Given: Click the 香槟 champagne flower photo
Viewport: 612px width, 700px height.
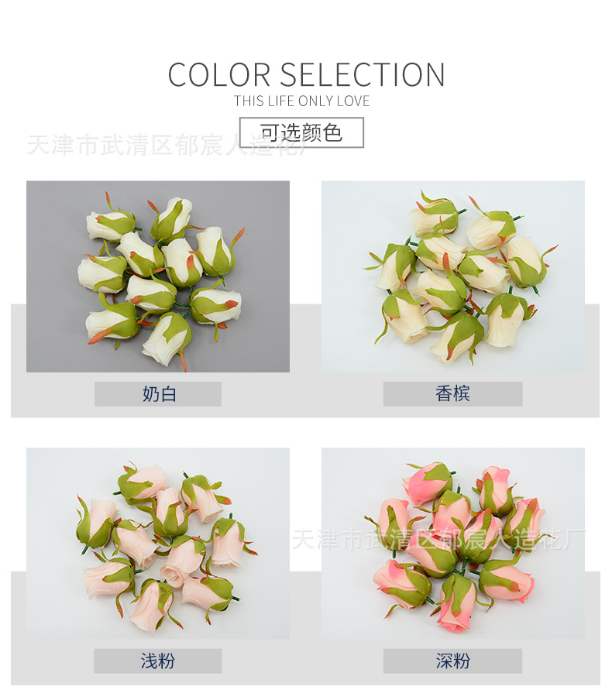Looking at the screenshot, I should coord(453,276).
